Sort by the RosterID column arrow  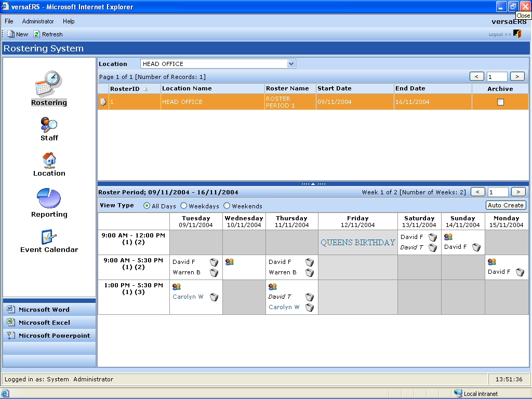click(145, 89)
